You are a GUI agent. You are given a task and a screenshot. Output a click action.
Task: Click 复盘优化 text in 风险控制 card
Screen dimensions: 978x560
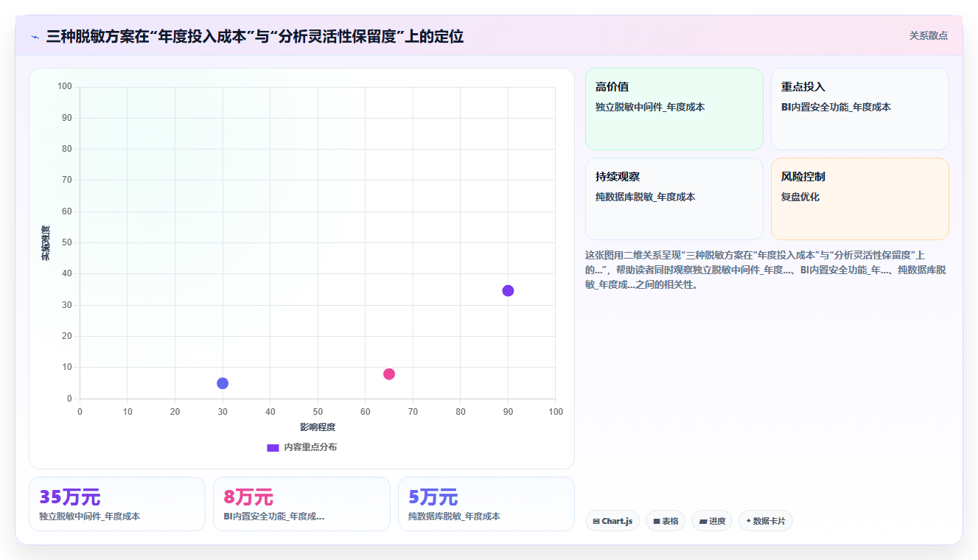(x=800, y=197)
